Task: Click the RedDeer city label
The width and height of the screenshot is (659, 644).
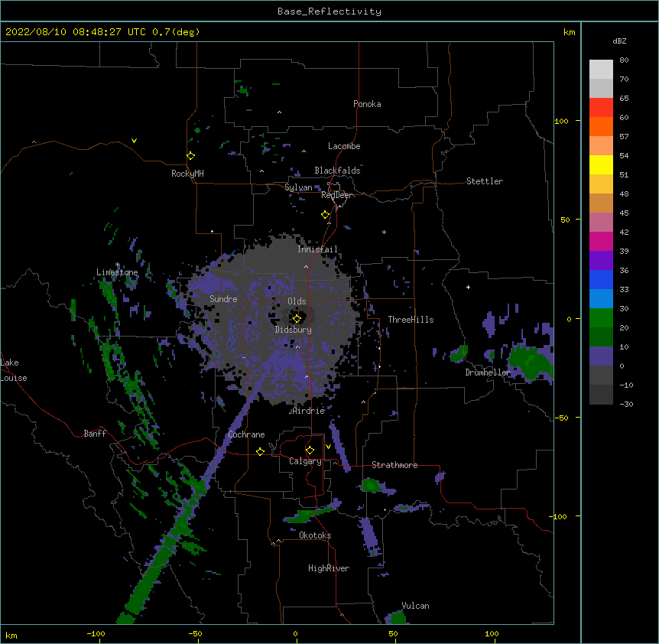Action: tap(336, 195)
